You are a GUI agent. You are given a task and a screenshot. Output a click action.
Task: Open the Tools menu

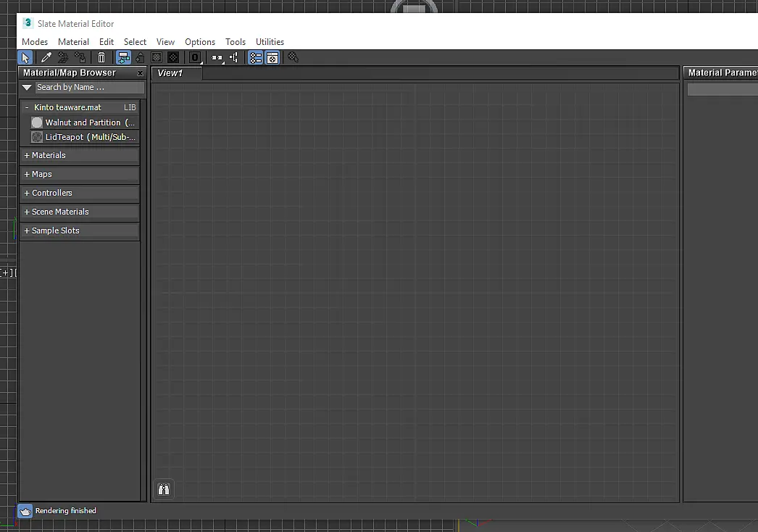(236, 42)
